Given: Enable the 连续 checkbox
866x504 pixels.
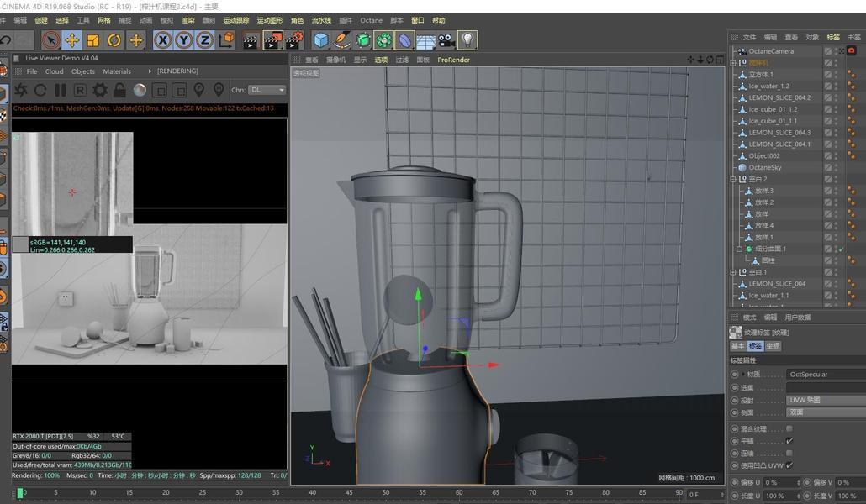Looking at the screenshot, I should point(789,454).
